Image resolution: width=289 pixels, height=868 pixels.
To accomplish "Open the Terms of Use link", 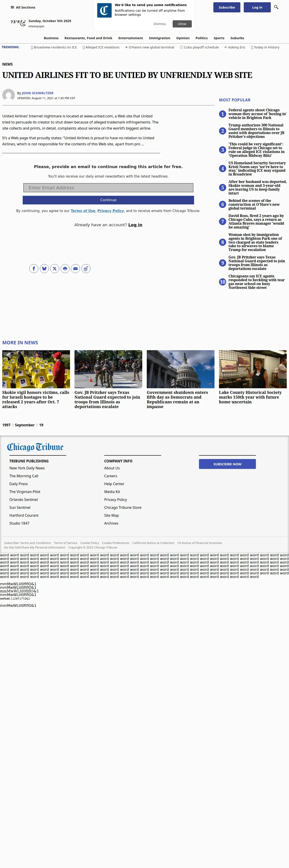I will [x=83, y=211].
